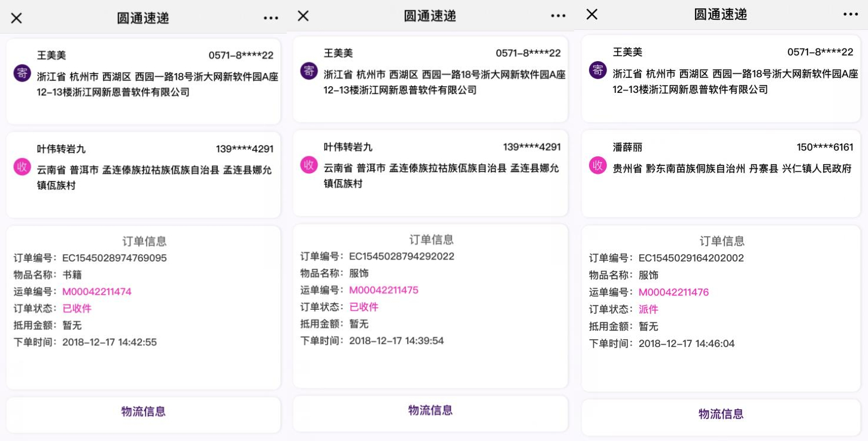This screenshot has width=868, height=441.
Task: Click 订单信息 heading in the right panel
Action: point(722,241)
